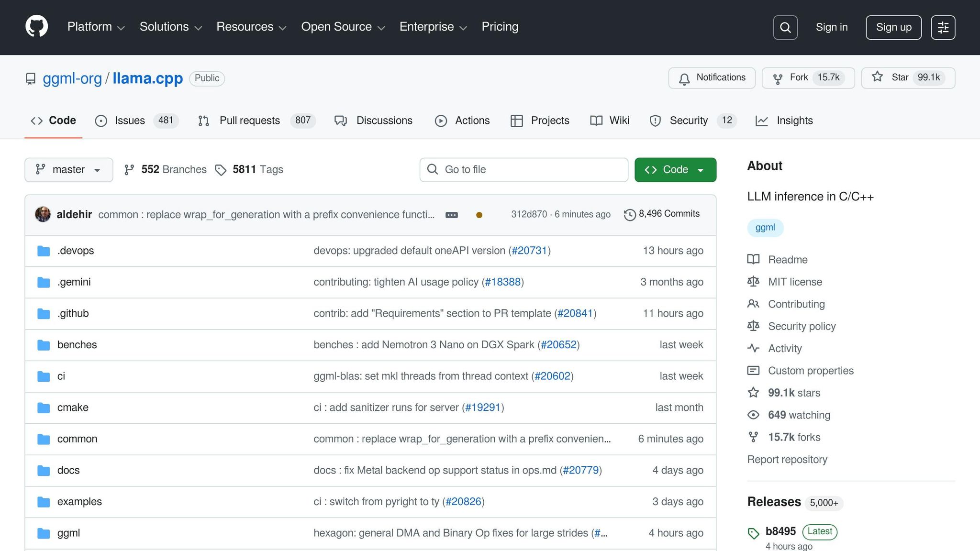Open the master branch dropdown

click(68, 170)
